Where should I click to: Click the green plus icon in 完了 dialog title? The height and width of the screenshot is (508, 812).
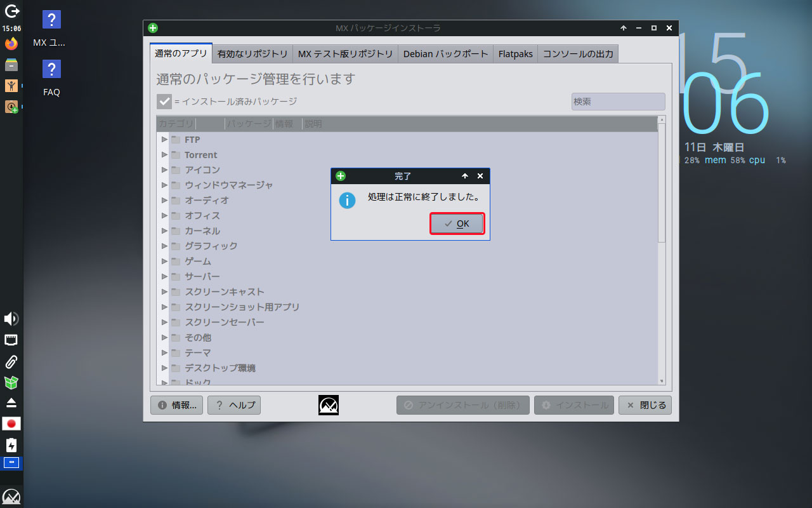pyautogui.click(x=341, y=176)
